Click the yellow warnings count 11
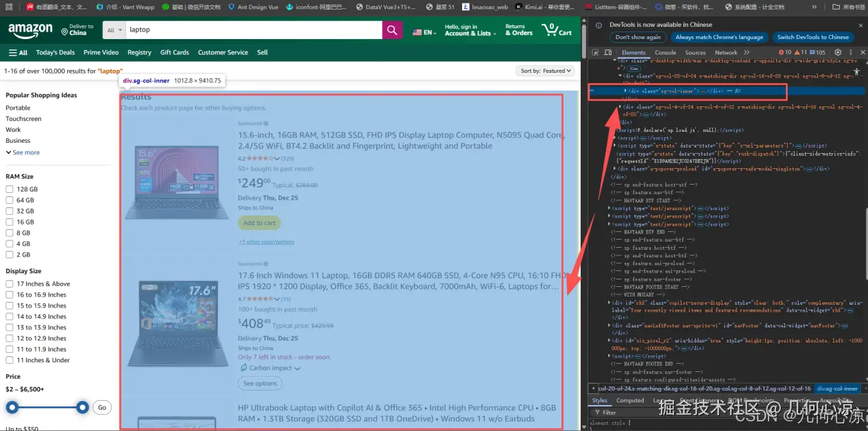The width and height of the screenshot is (868, 431). [x=801, y=52]
